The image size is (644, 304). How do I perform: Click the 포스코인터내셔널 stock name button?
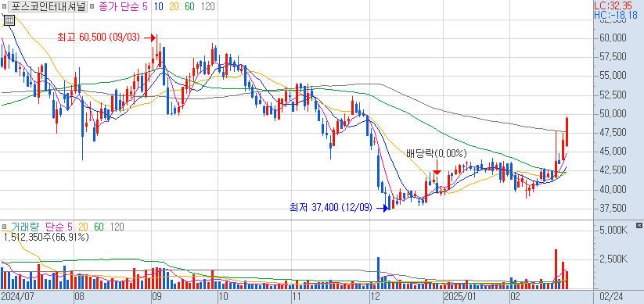coord(48,6)
